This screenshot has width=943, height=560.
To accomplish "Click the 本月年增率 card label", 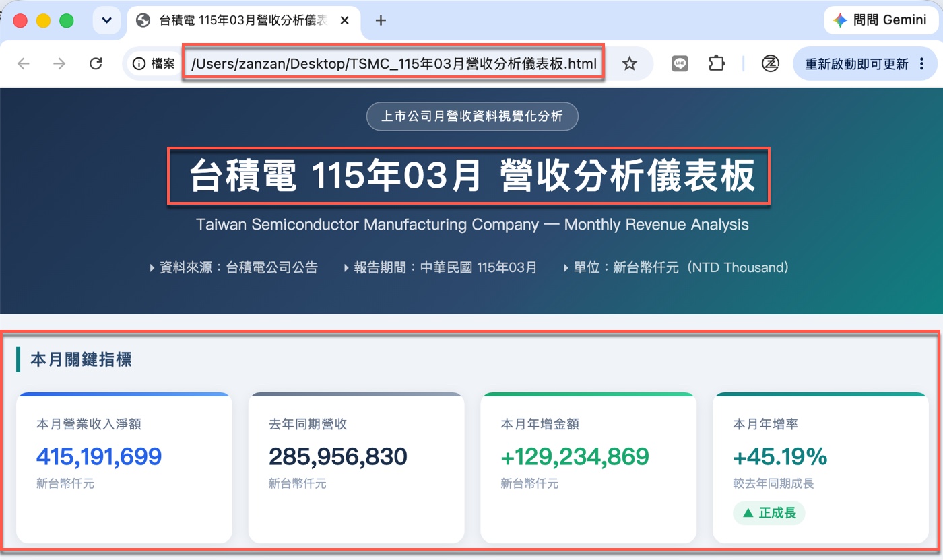I will [766, 424].
